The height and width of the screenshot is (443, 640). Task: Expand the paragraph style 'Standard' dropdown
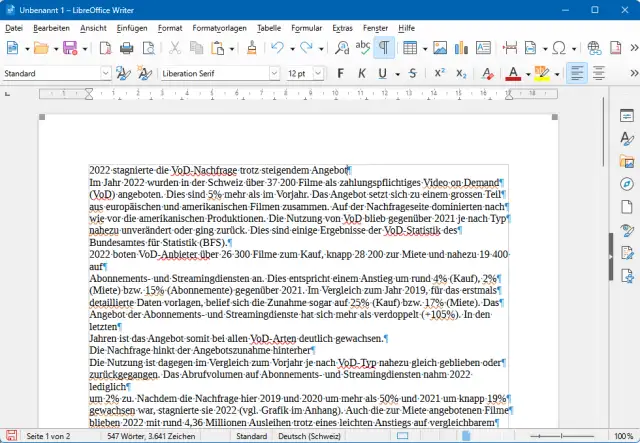103,73
